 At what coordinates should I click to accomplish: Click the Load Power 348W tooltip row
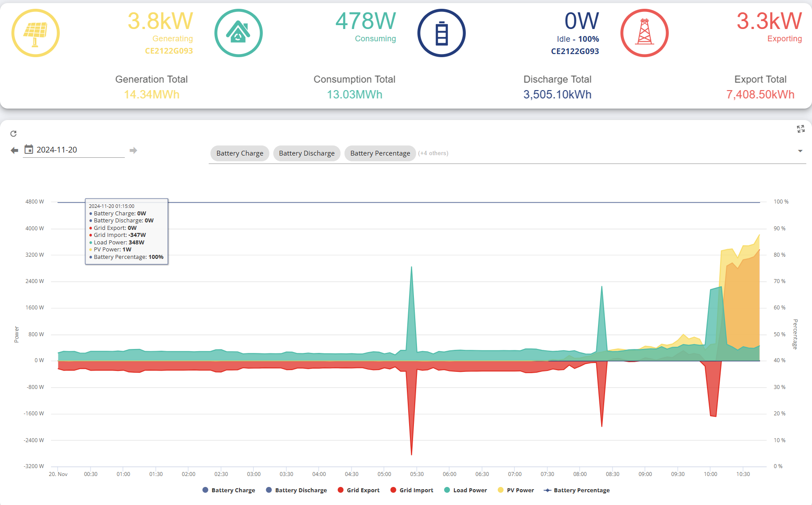(117, 243)
